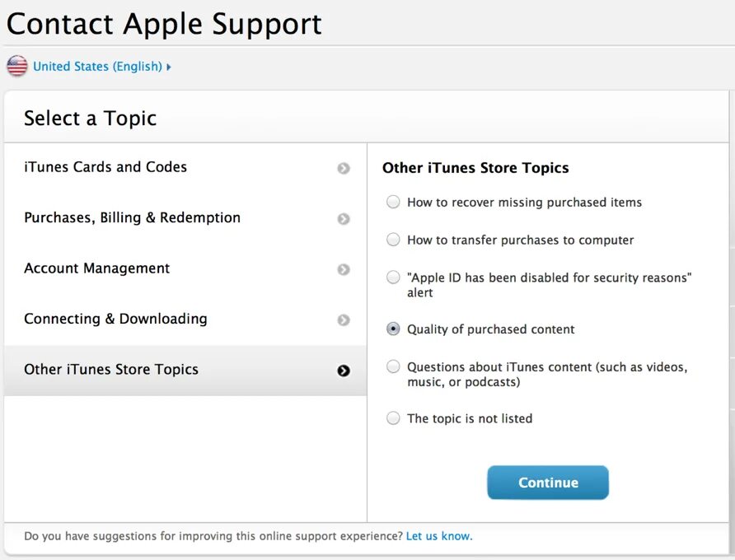Follow the Let us know link

pyautogui.click(x=439, y=536)
